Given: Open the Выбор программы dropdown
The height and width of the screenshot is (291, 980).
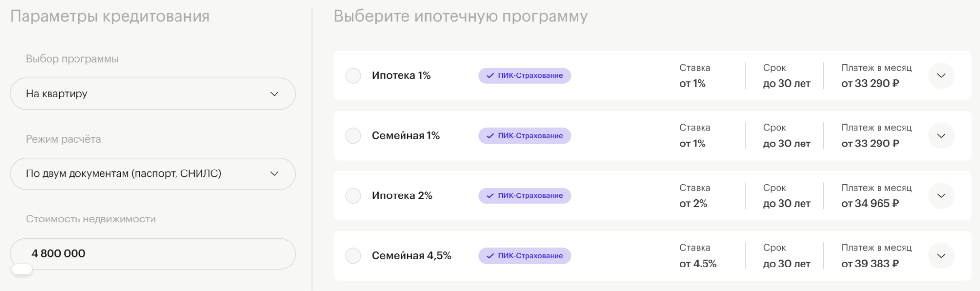Looking at the screenshot, I should pyautogui.click(x=152, y=94).
